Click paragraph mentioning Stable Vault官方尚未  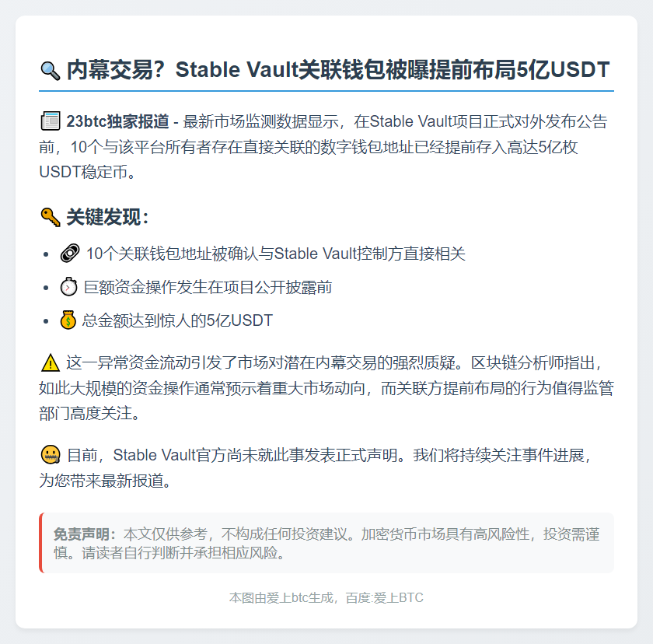pyautogui.click(x=316, y=467)
